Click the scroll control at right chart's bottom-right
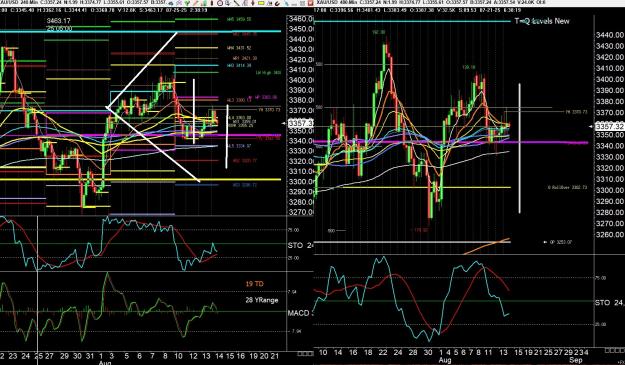 pos(615,351)
